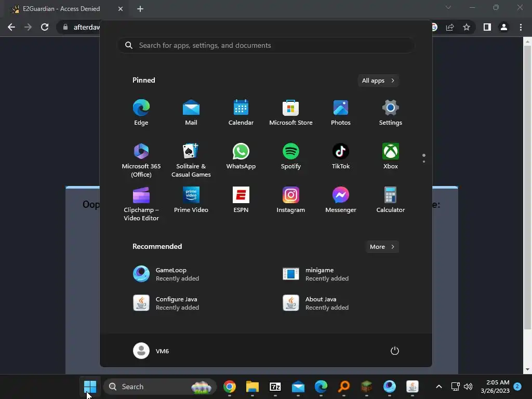Click the Windows Start button
Image resolution: width=532 pixels, height=399 pixels.
click(90, 387)
